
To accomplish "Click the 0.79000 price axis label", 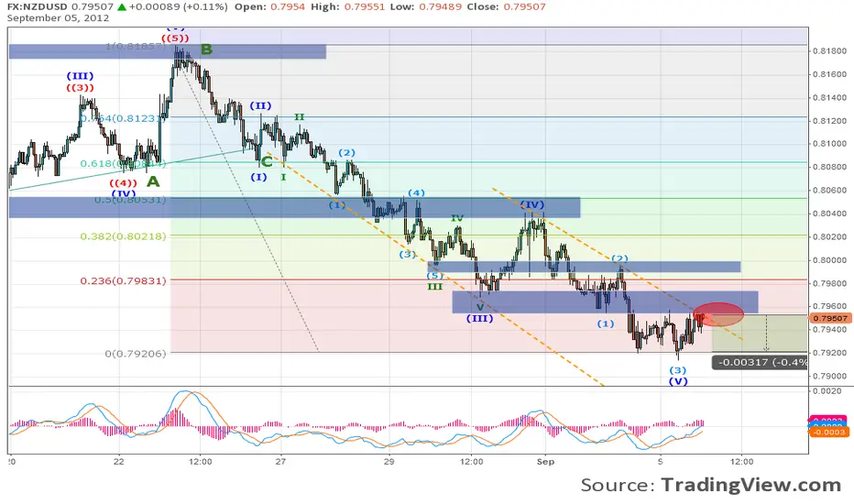I will click(x=829, y=376).
